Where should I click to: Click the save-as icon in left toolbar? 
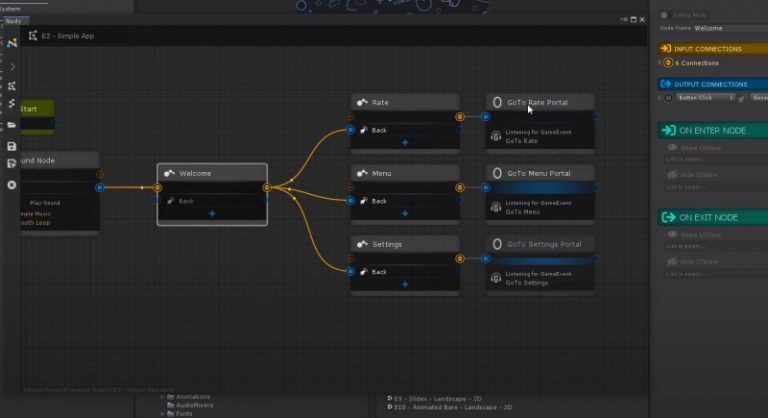click(x=12, y=164)
